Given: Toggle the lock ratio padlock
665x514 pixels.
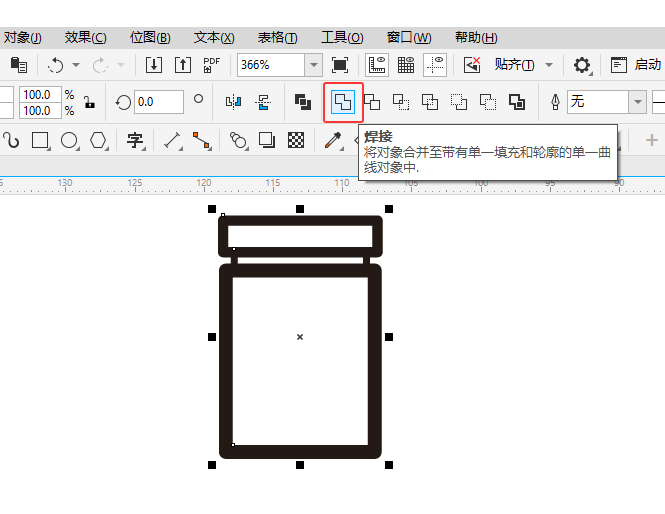Looking at the screenshot, I should (x=89, y=102).
